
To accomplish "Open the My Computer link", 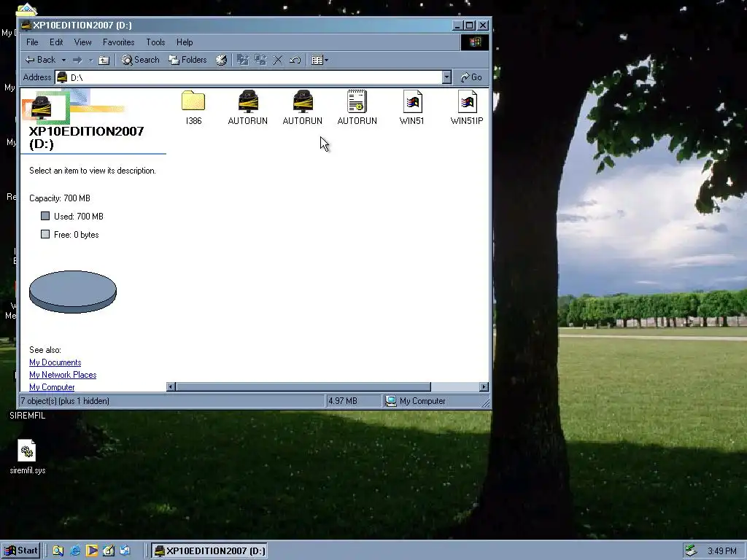I will [x=52, y=387].
